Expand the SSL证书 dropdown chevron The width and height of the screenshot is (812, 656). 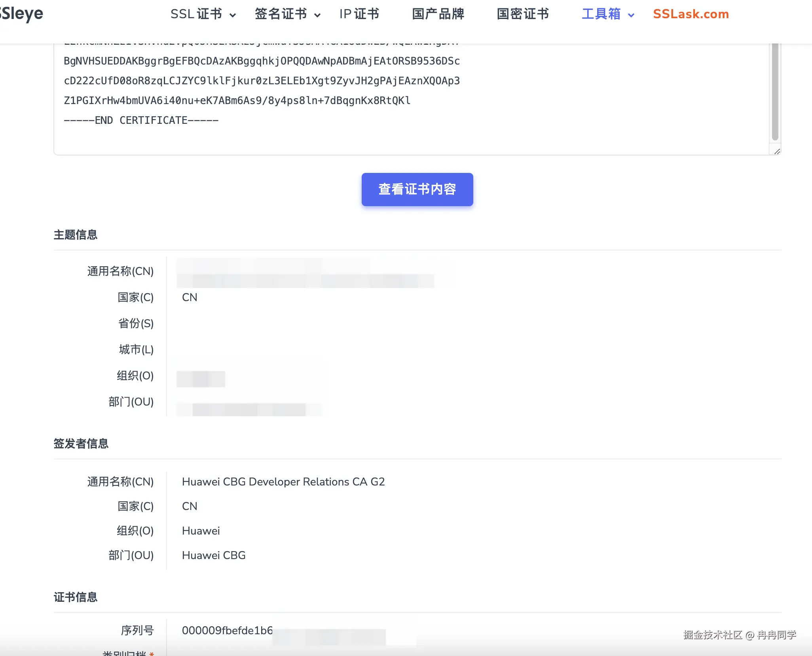(233, 15)
